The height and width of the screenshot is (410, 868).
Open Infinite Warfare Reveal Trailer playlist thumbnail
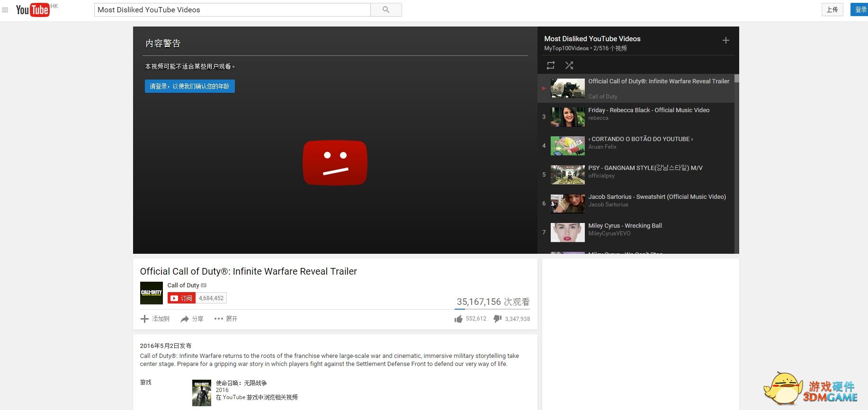point(568,88)
